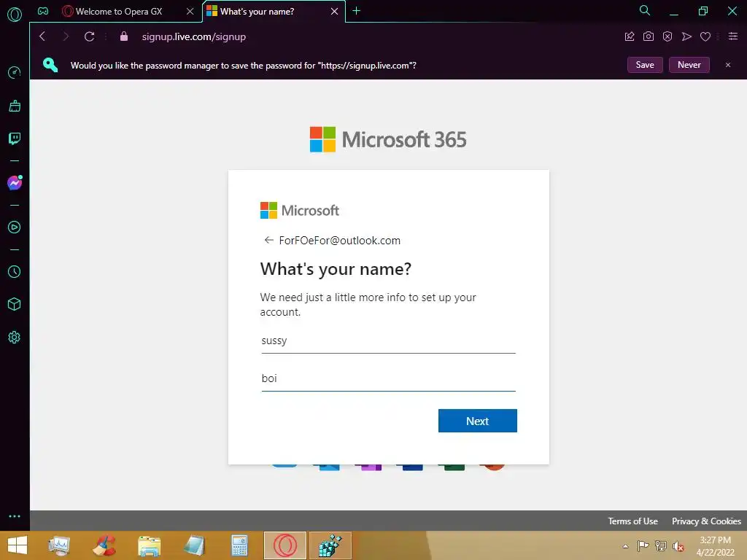Open GX Control in the sidebar

coord(15,72)
